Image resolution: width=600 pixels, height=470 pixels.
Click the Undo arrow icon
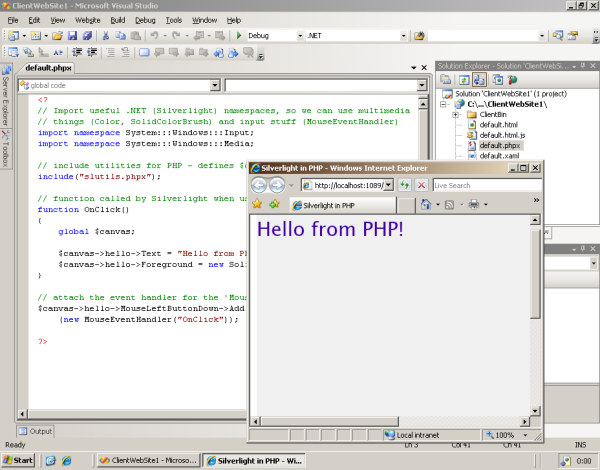tap(154, 36)
